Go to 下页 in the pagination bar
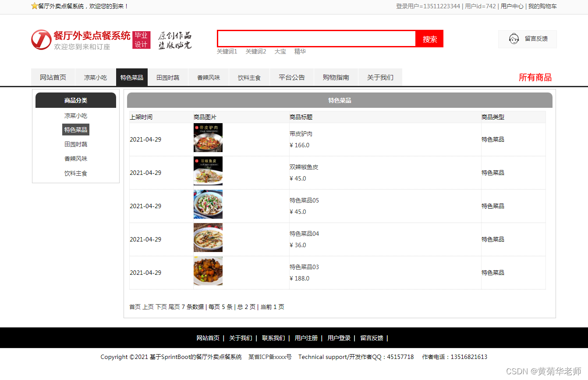 coord(161,307)
